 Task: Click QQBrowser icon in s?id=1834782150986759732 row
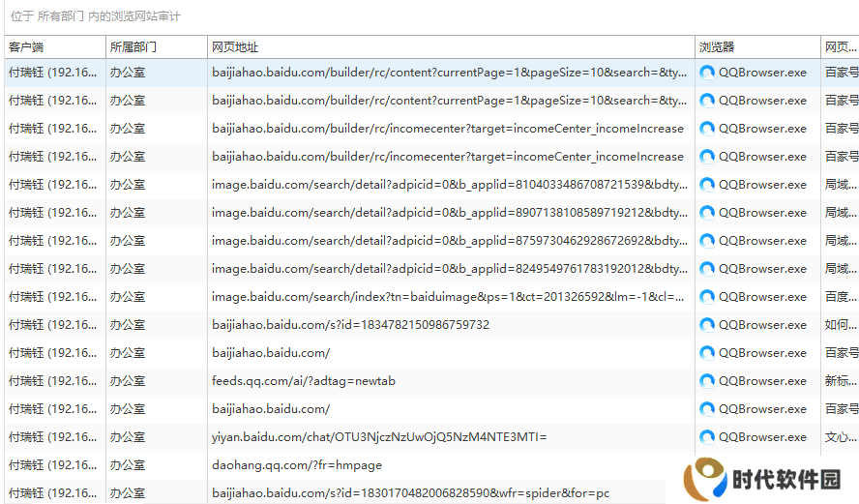pyautogui.click(x=707, y=325)
